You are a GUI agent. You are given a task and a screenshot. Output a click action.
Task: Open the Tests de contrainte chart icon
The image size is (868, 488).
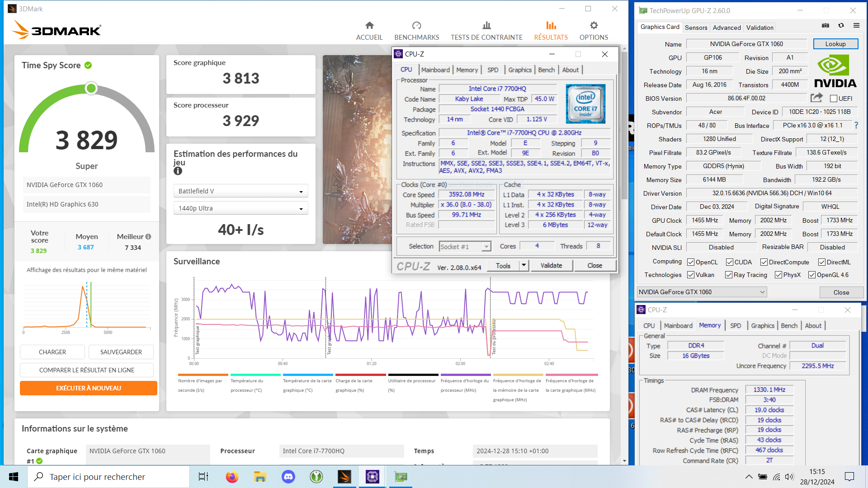(486, 25)
